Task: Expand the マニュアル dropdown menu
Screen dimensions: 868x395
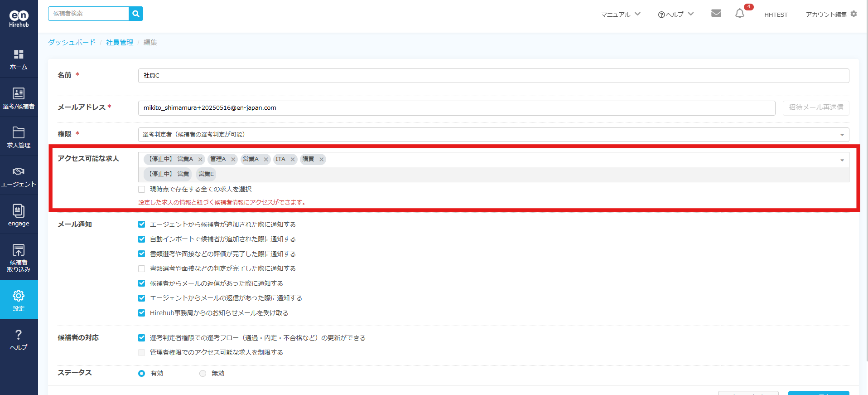Action: 620,15
